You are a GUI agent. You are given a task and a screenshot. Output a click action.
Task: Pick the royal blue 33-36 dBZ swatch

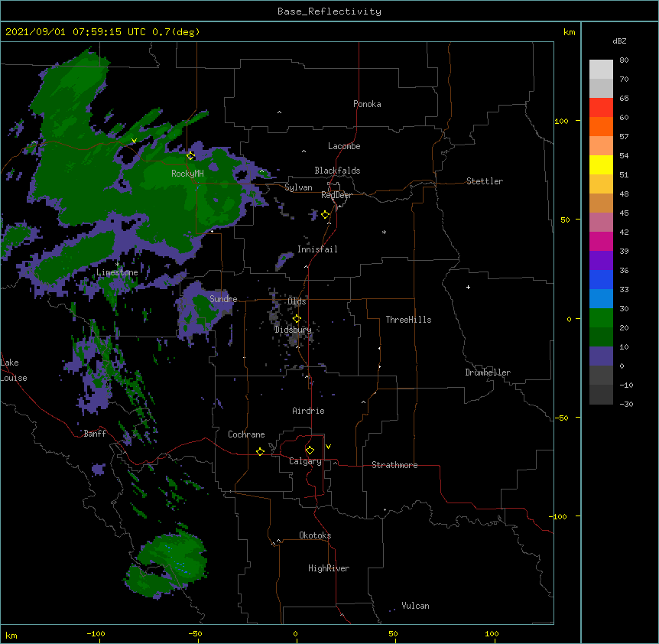[601, 279]
